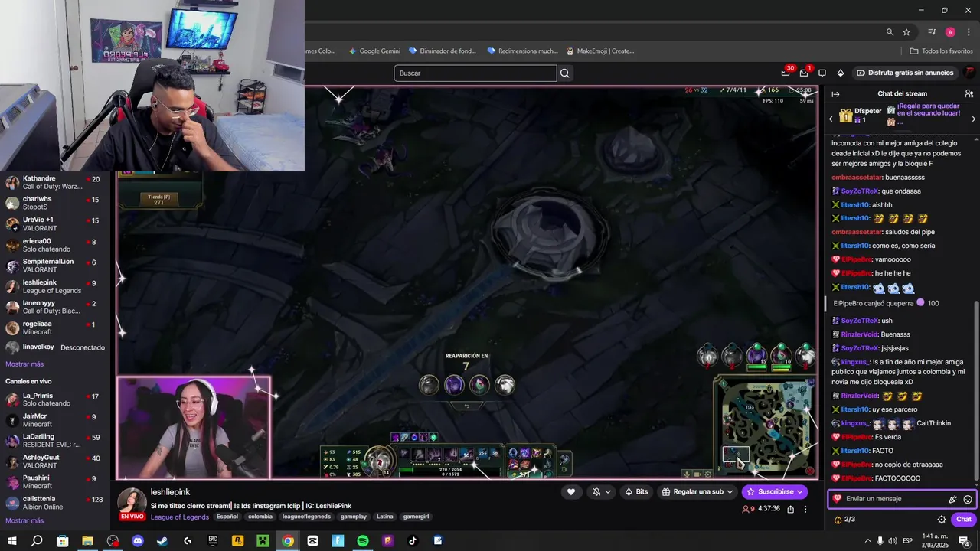Open chat settings gear icon
The image size is (980, 551).
[x=942, y=519]
